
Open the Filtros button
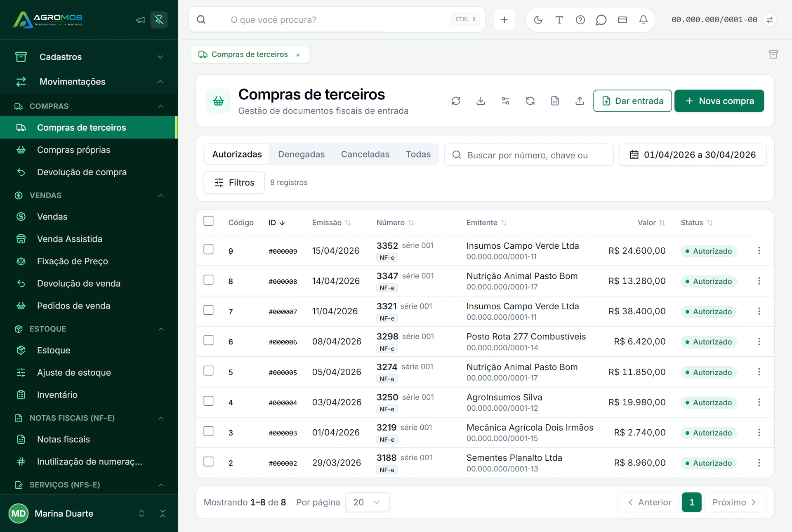(x=234, y=182)
